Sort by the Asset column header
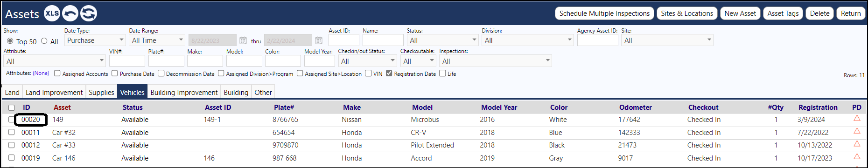Image resolution: width=868 pixels, height=168 pixels. (62, 108)
